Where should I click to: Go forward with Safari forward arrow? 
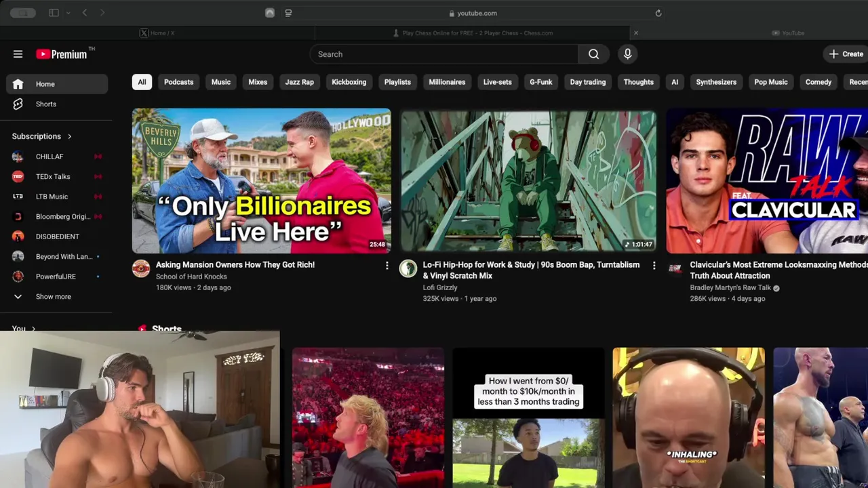(102, 13)
